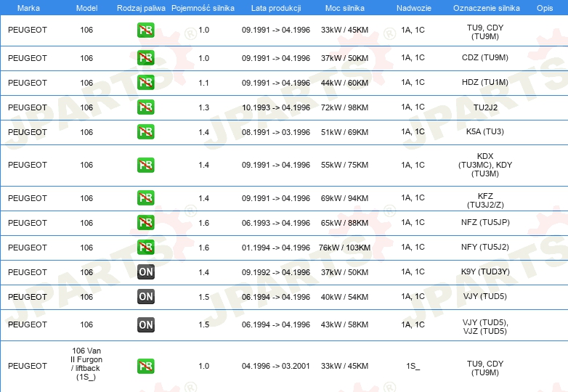568x392 pixels.
Task: Click the Marka column header
Action: tap(28, 8)
